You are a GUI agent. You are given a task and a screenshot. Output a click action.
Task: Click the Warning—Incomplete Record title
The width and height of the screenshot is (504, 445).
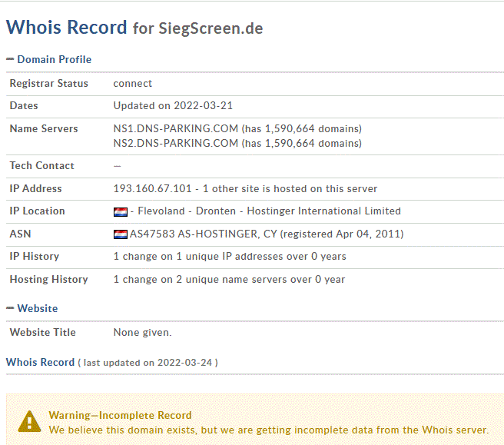pyautogui.click(x=120, y=415)
